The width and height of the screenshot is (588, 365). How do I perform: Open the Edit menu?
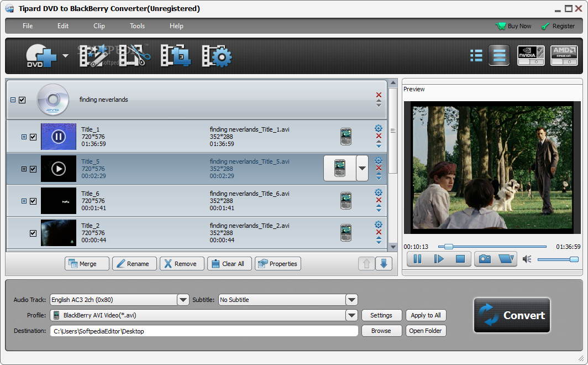(62, 26)
